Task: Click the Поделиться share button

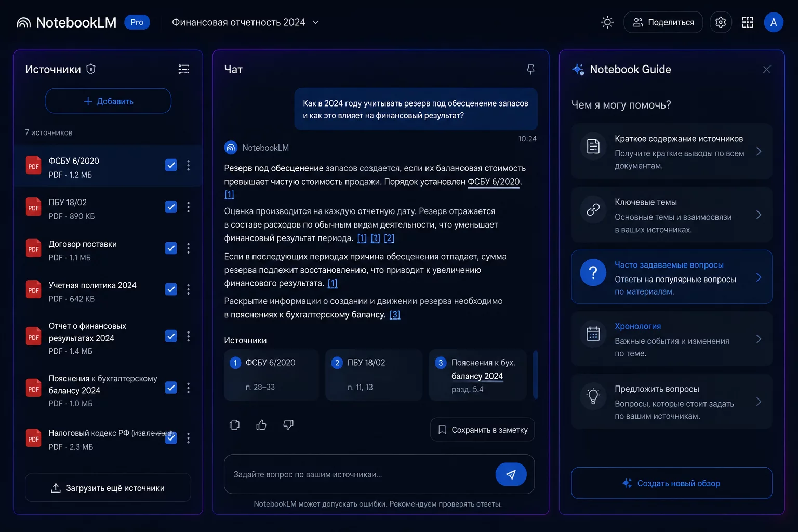Action: pyautogui.click(x=663, y=22)
